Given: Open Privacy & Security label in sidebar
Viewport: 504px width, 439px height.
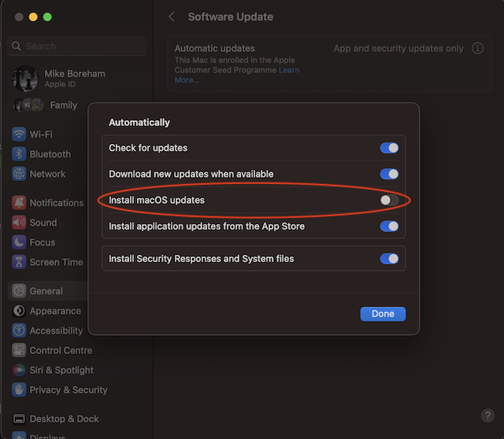Looking at the screenshot, I should pyautogui.click(x=69, y=390).
